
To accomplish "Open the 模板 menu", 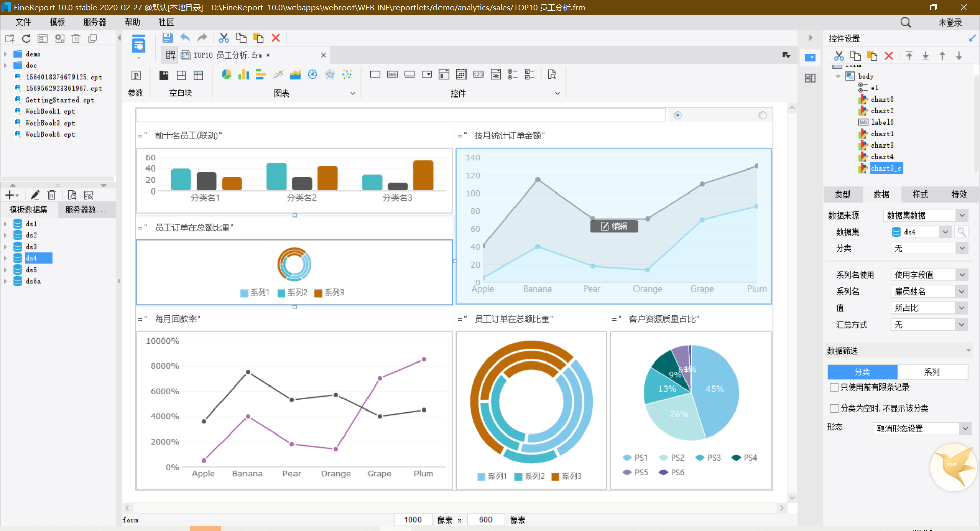I will [x=57, y=22].
